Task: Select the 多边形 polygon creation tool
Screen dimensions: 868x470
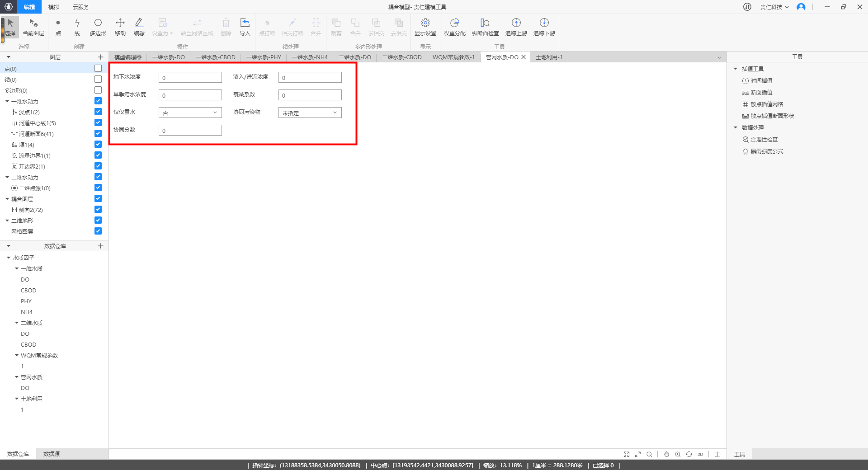Action: point(98,27)
